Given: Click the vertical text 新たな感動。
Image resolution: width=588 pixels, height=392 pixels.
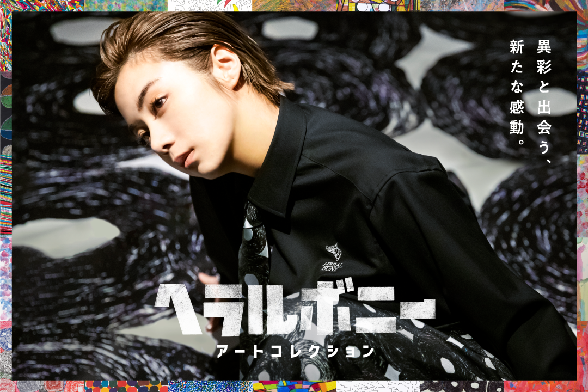Looking at the screenshot, I should [516, 93].
